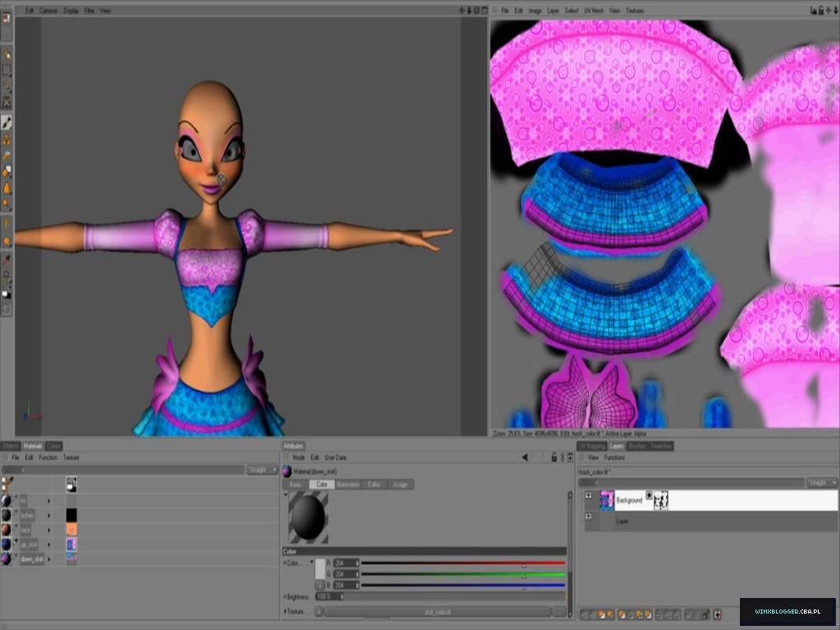Select the Magnifier tool in left toolbar
This screenshot has height=630, width=840.
click(x=7, y=204)
